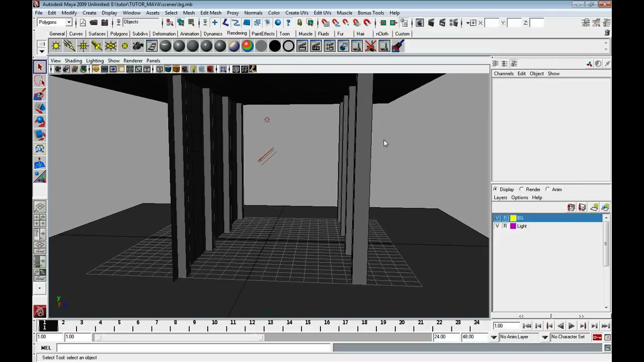Open the Edit Mesh menu

click(211, 13)
